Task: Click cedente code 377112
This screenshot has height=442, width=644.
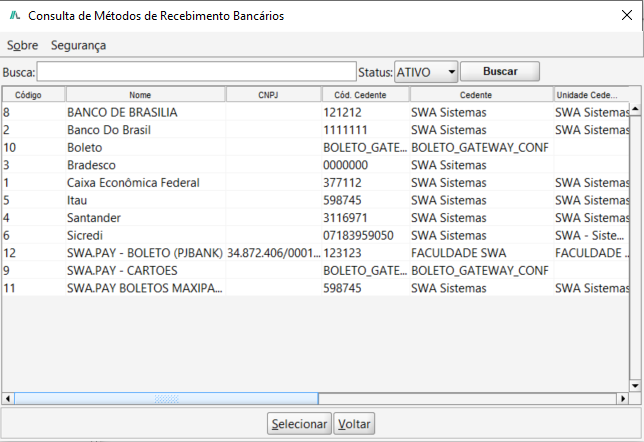Action: pos(342,183)
